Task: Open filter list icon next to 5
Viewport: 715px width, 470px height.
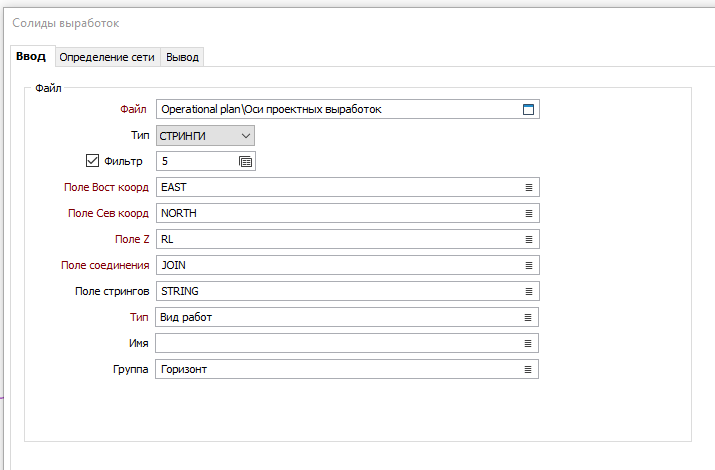Action: coord(245,161)
